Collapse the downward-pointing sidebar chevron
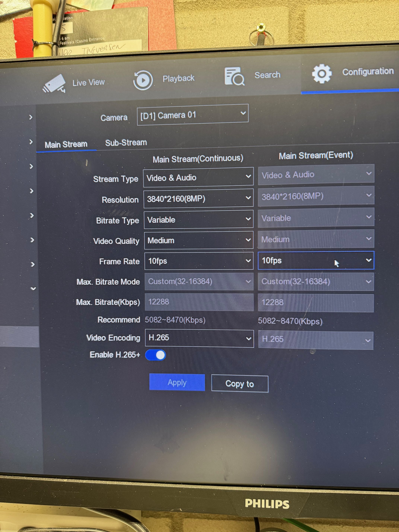This screenshot has width=399, height=532. point(33,288)
